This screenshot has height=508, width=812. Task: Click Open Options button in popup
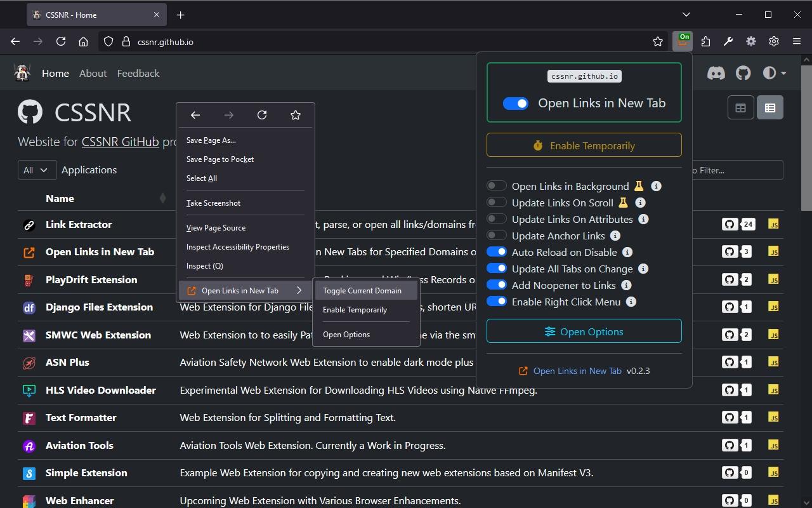(584, 331)
